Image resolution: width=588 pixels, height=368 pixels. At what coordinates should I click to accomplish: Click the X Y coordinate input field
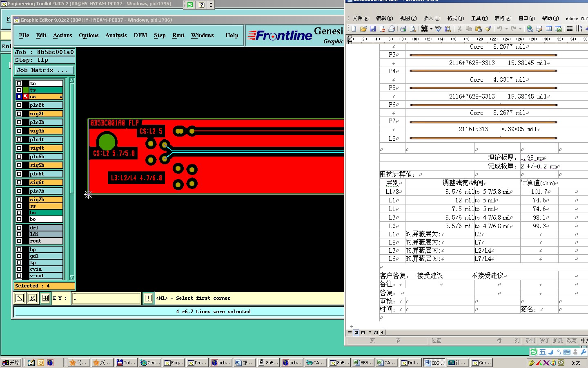click(x=107, y=298)
